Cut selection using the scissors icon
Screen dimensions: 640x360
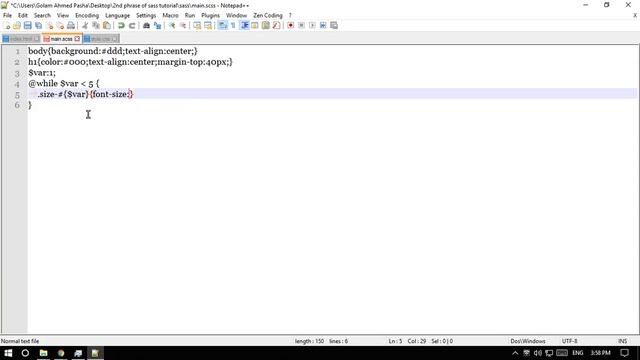click(x=85, y=25)
